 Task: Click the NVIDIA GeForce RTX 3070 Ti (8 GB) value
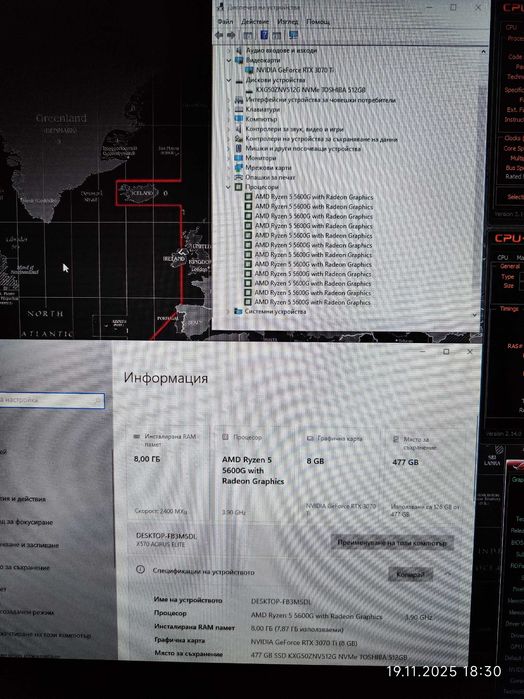point(304,643)
